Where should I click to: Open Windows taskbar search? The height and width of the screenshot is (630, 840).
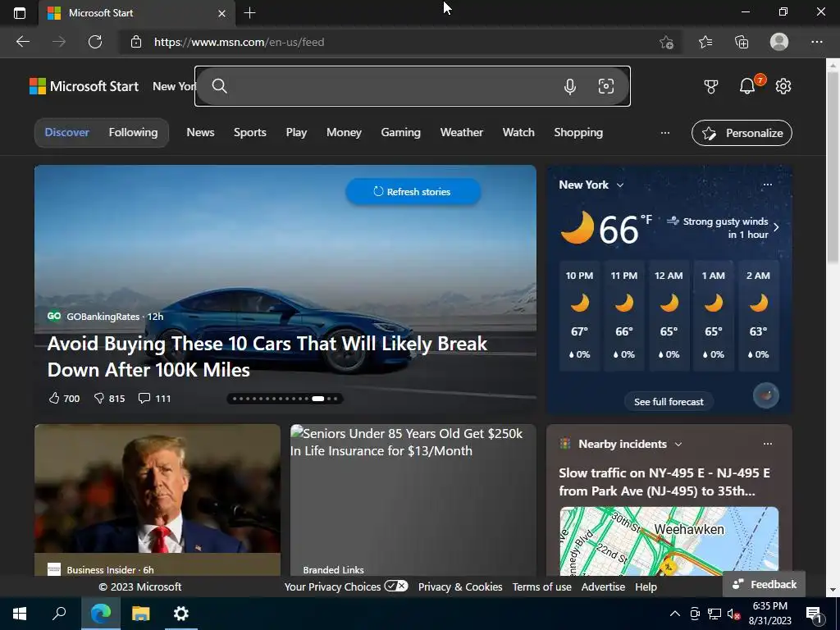click(x=59, y=614)
